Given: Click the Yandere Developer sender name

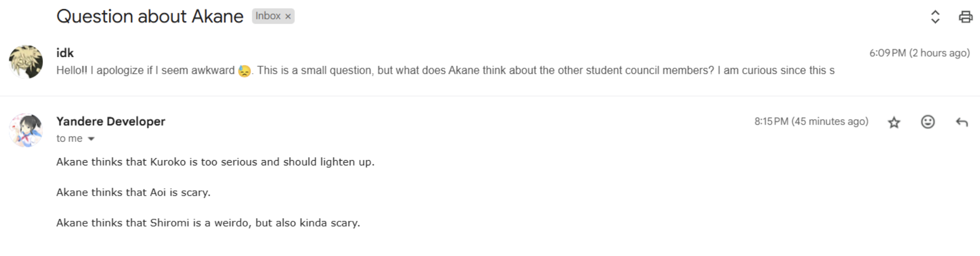Looking at the screenshot, I should pos(110,121).
